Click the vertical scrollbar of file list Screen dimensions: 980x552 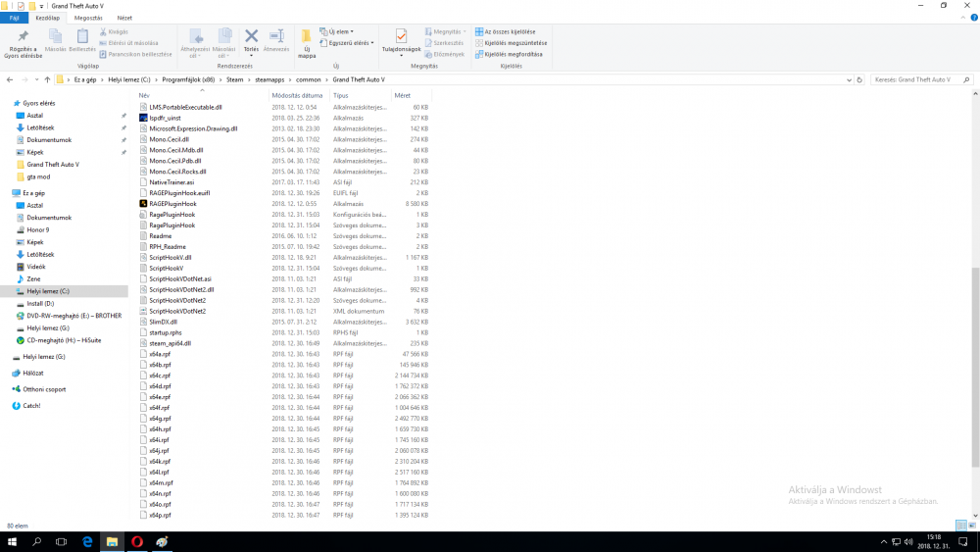pos(975,367)
